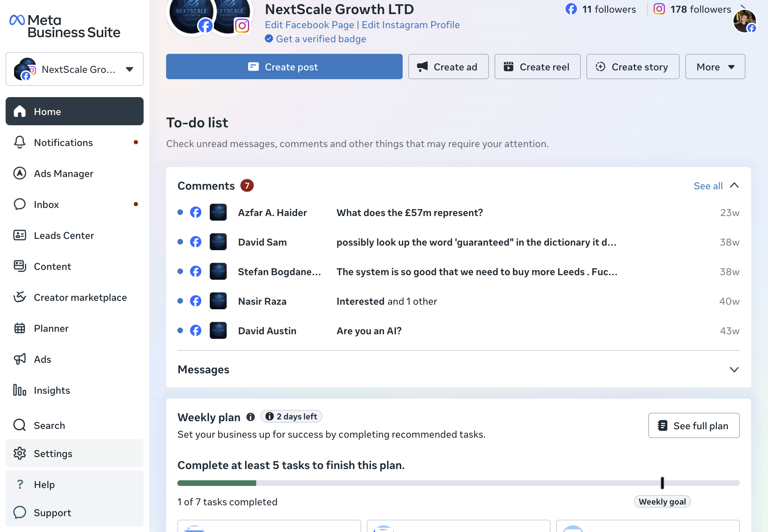Open Support chat icon
Viewport: 768px width, 532px height.
pos(20,513)
